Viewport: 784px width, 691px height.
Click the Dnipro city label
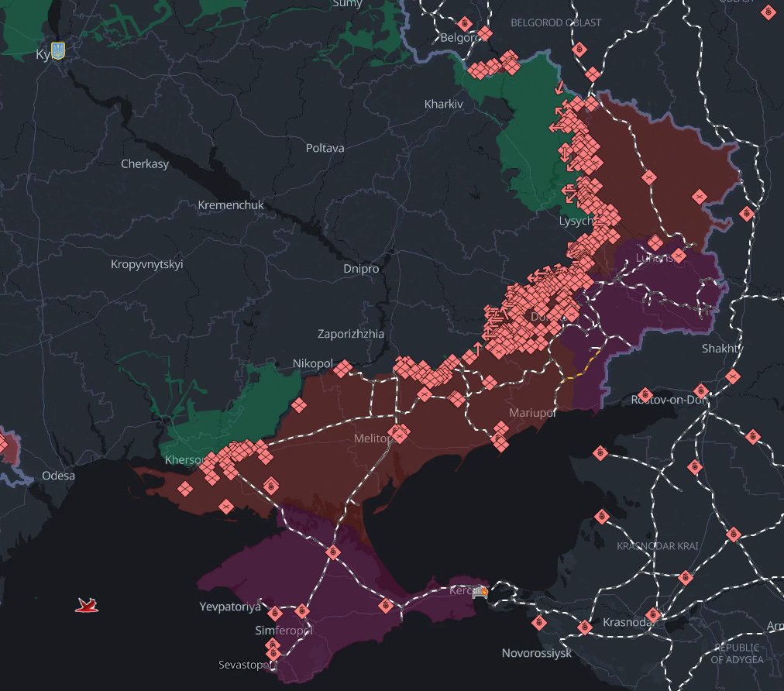(x=361, y=269)
